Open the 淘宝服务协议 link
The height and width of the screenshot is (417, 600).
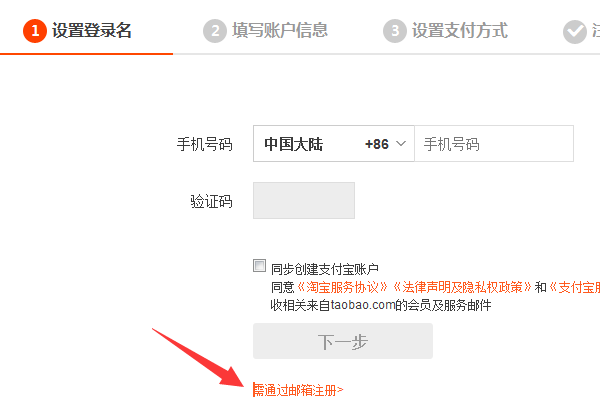point(342,287)
